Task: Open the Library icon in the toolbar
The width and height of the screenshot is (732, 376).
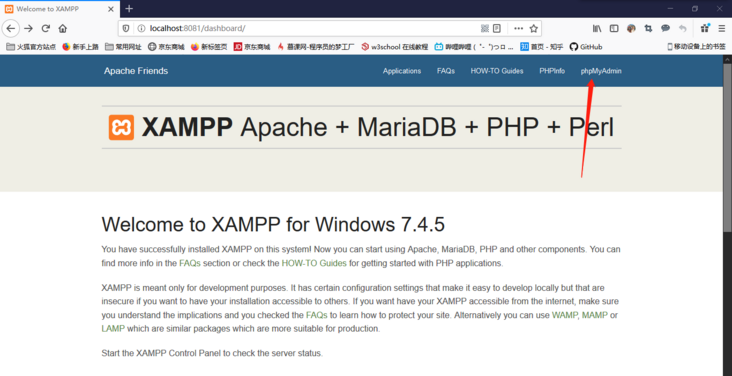Action: (x=597, y=28)
